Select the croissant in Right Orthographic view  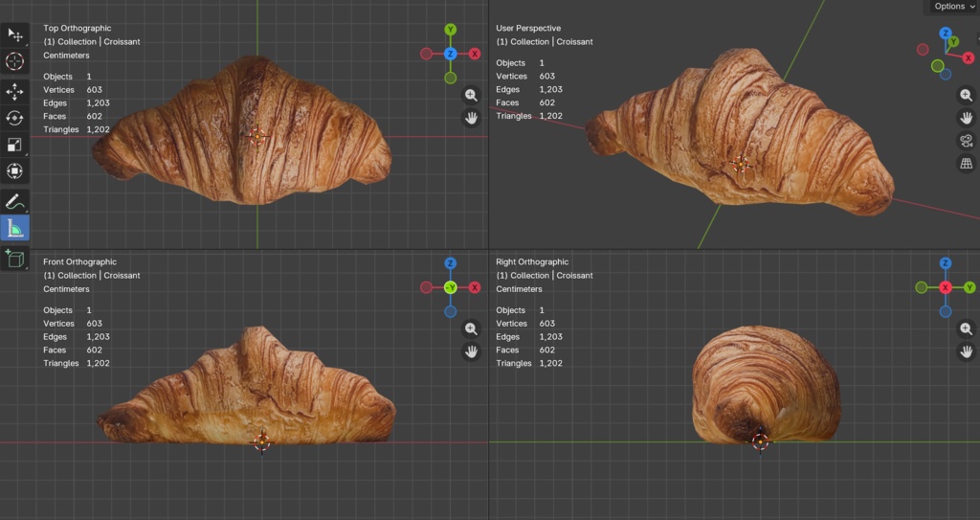click(x=766, y=385)
